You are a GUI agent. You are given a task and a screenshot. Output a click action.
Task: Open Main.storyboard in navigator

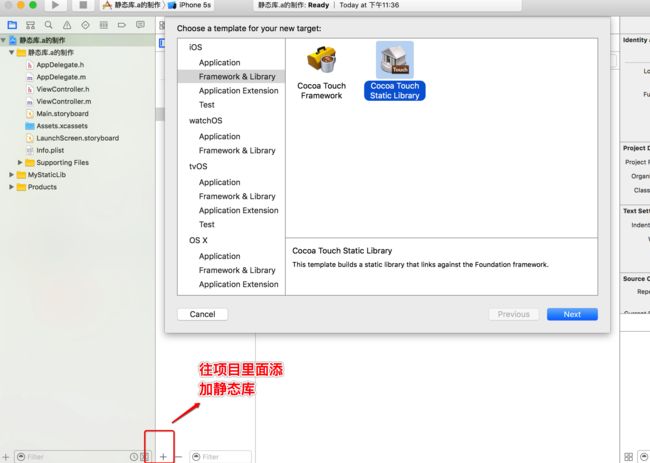(x=62, y=114)
